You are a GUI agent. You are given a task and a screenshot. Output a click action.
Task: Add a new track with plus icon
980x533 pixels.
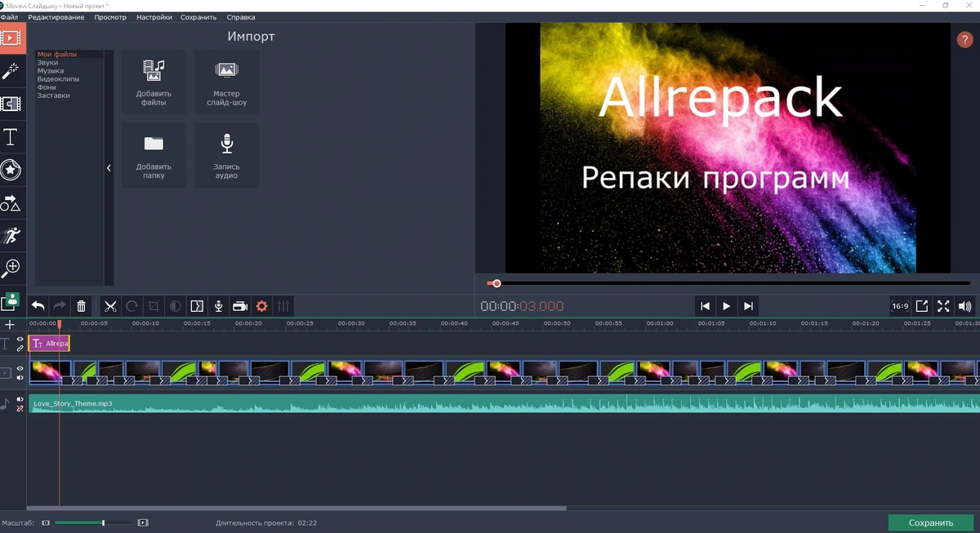(10, 325)
